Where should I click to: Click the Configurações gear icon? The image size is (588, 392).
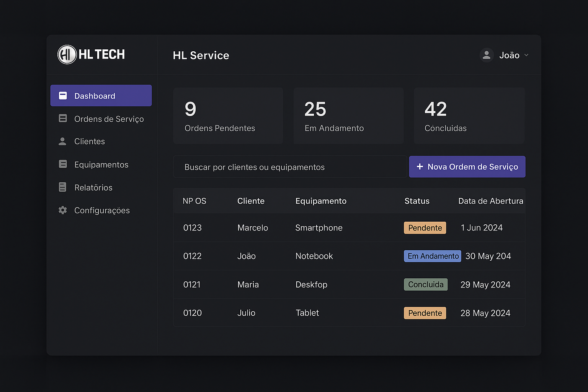63,210
